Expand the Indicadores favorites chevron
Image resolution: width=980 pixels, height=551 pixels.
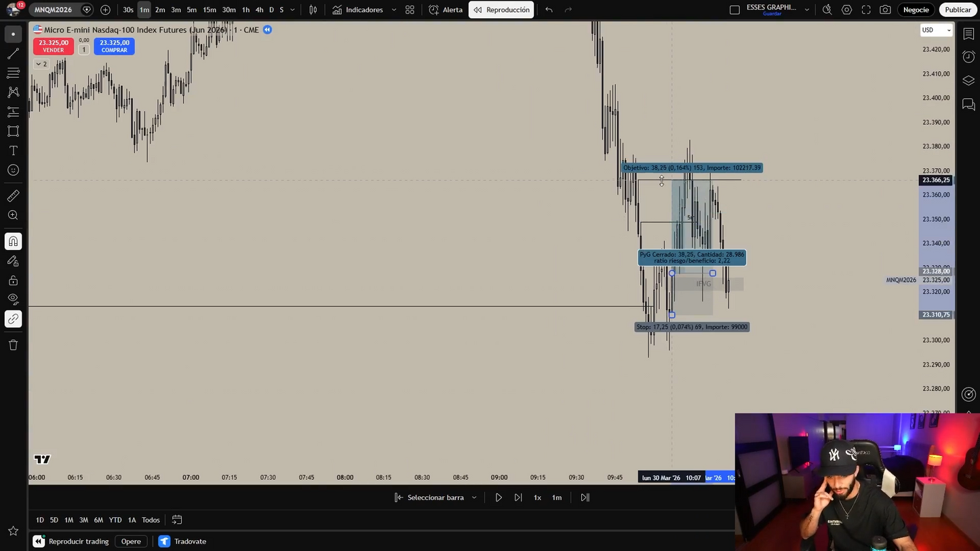point(394,9)
